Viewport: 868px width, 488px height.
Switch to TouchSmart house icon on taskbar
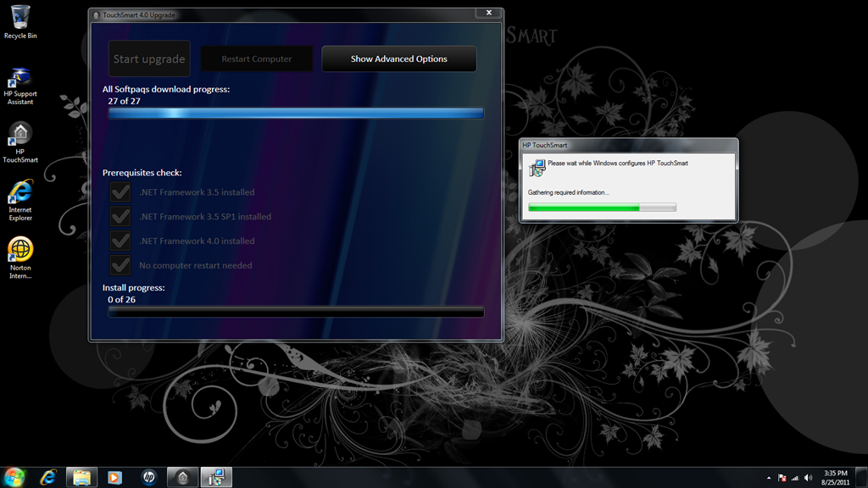pyautogui.click(x=183, y=477)
